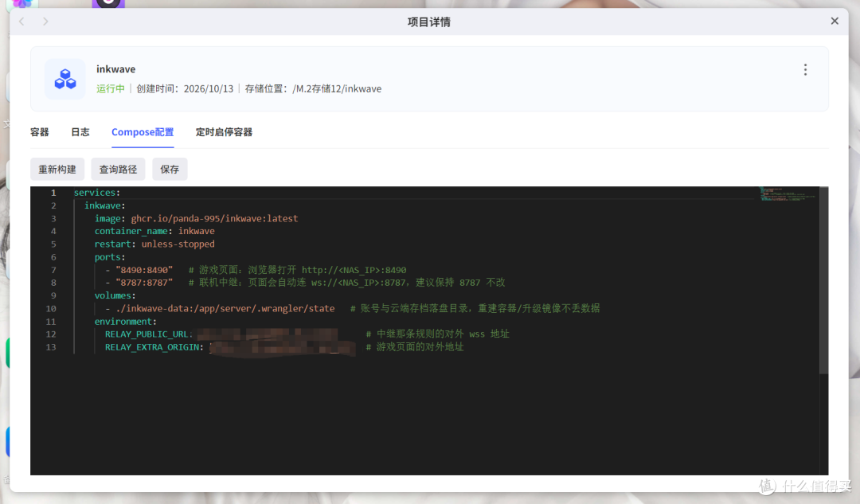Click the ./inkwave-data volume path line
Screen dimensions: 860x504
225,308
